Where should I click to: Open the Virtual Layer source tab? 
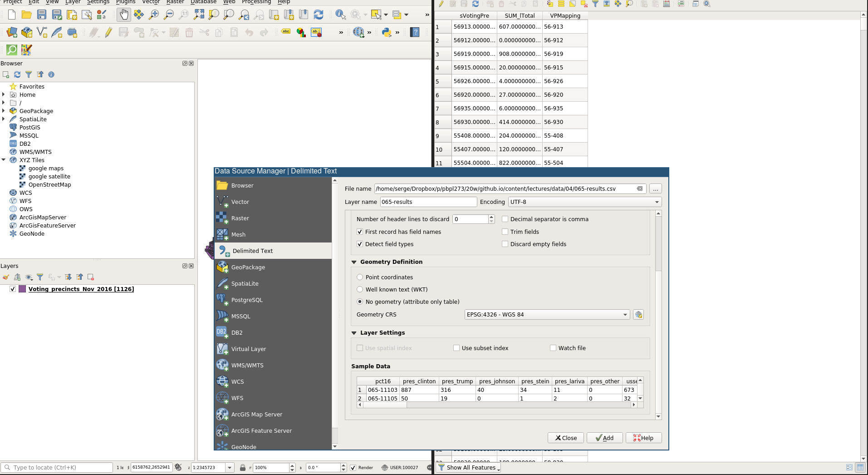tap(248, 349)
